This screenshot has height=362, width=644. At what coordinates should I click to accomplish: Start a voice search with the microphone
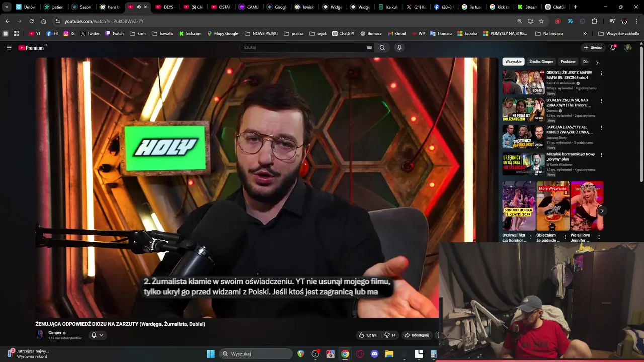pos(399,48)
